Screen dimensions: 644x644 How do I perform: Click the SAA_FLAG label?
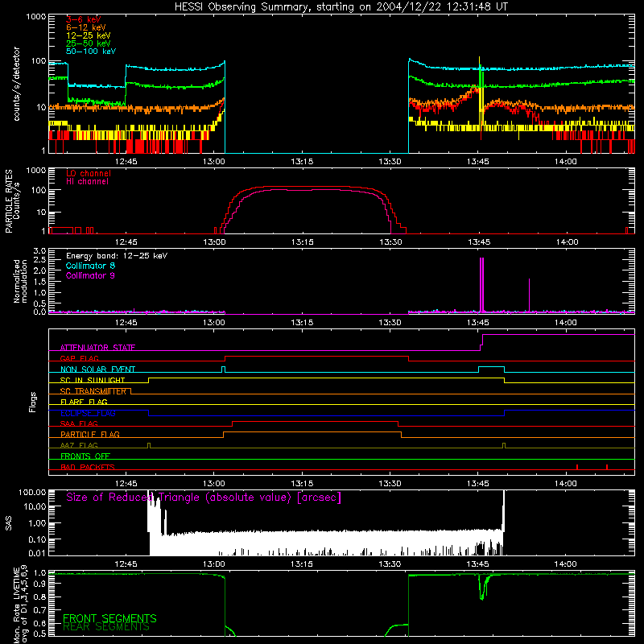[x=79, y=423]
